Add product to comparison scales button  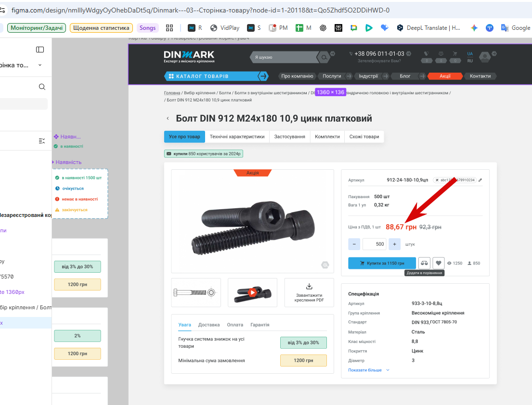pyautogui.click(x=425, y=263)
